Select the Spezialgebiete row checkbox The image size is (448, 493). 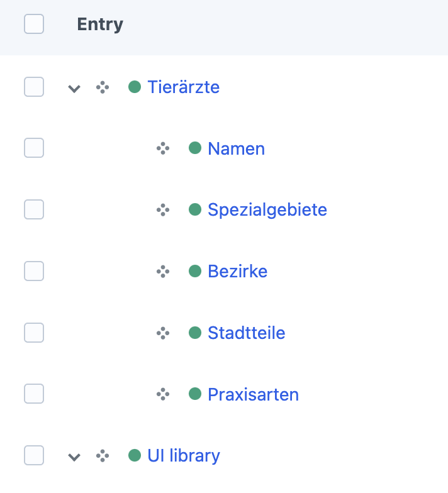click(x=34, y=209)
